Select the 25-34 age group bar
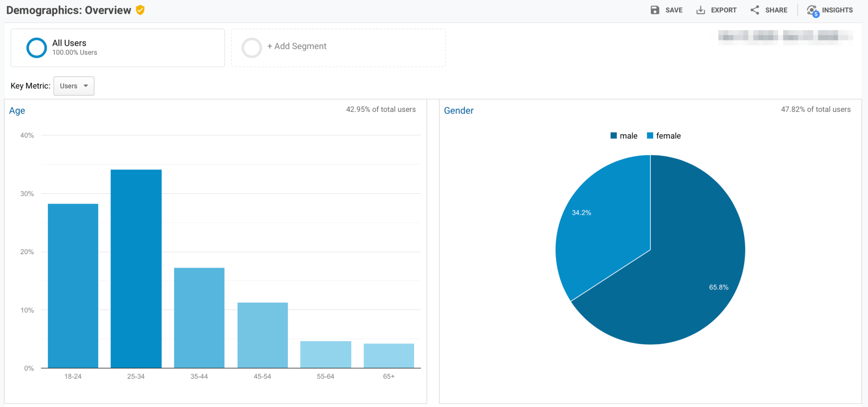The image size is (868, 407). point(136,267)
